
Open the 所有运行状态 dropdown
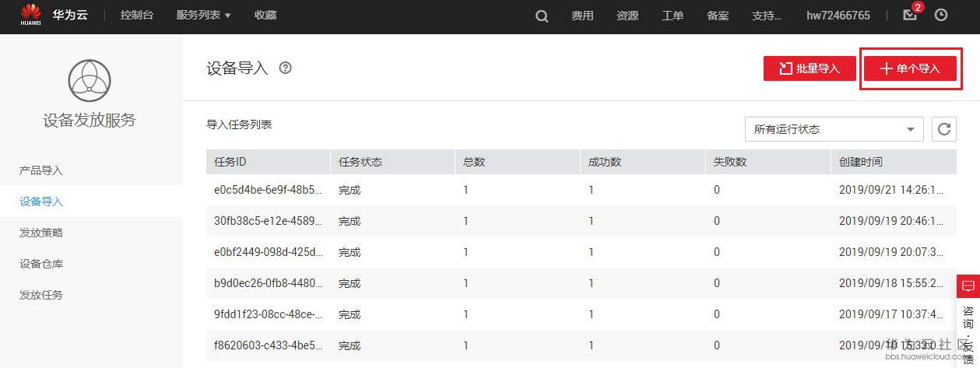coord(834,129)
